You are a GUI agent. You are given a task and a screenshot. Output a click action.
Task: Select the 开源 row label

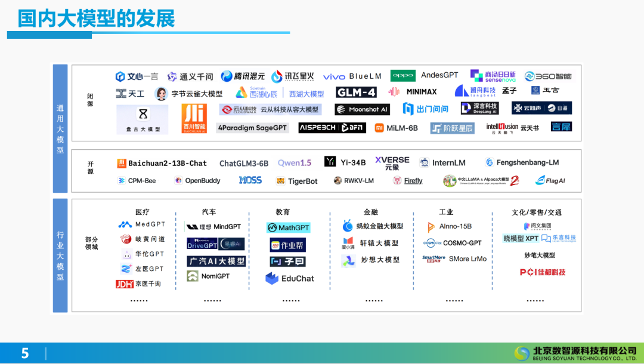91,168
